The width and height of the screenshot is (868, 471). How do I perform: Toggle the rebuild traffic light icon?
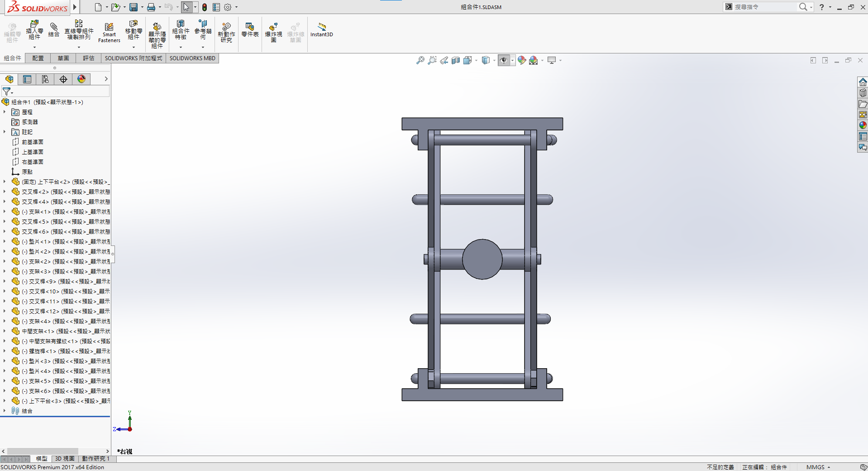coord(205,7)
